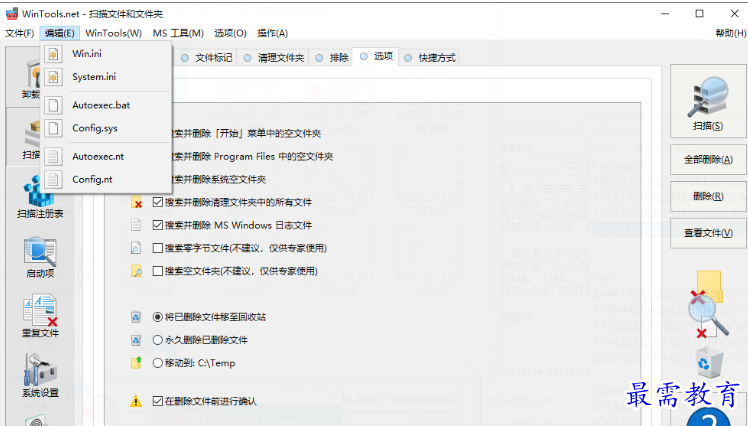The width and height of the screenshot is (748, 426).
Task: Click the folder arrow icon beside 移动到
Action: (x=136, y=363)
